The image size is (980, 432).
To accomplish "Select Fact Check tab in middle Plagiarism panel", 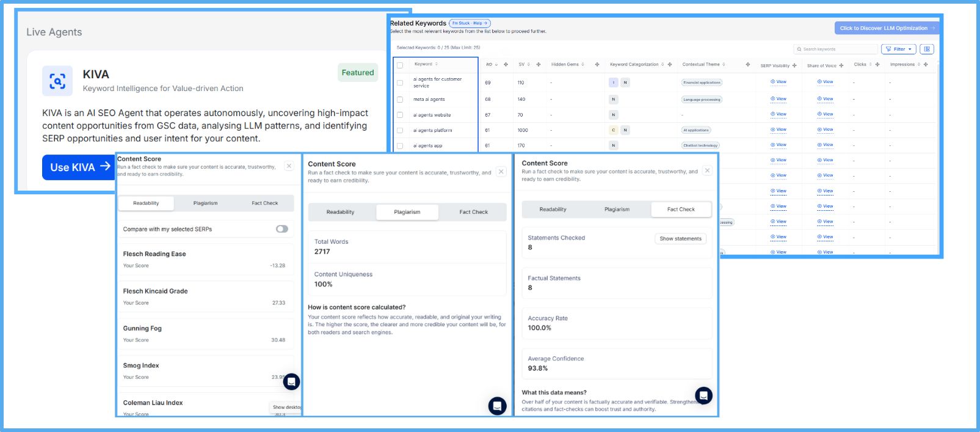I will (473, 212).
